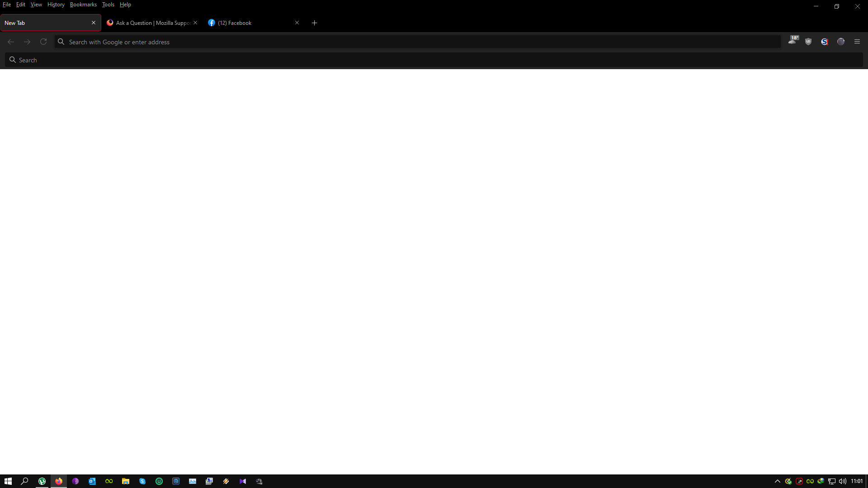This screenshot has width=868, height=488.
Task: Click the back navigation arrow
Action: click(11, 42)
